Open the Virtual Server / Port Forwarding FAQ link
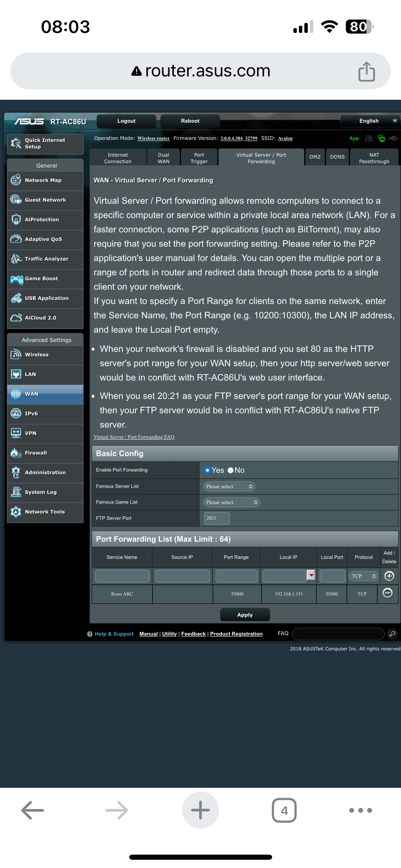This screenshot has width=401, height=868. point(134,437)
